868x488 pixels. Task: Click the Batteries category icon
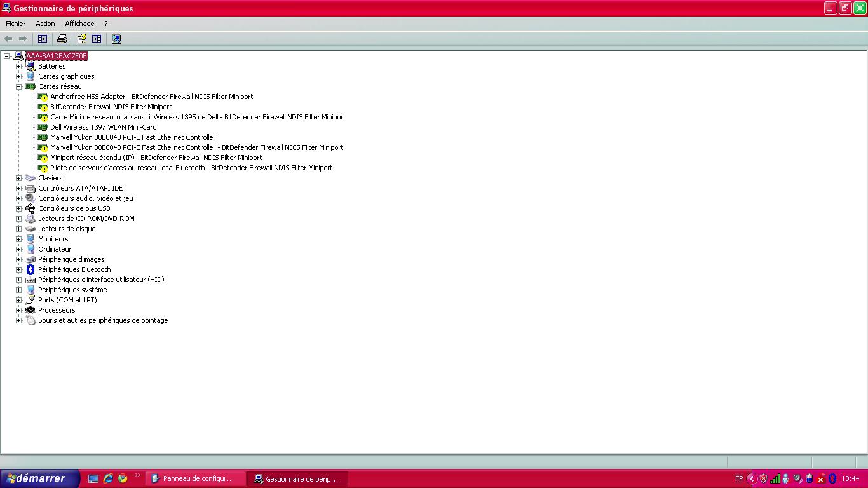click(x=31, y=66)
